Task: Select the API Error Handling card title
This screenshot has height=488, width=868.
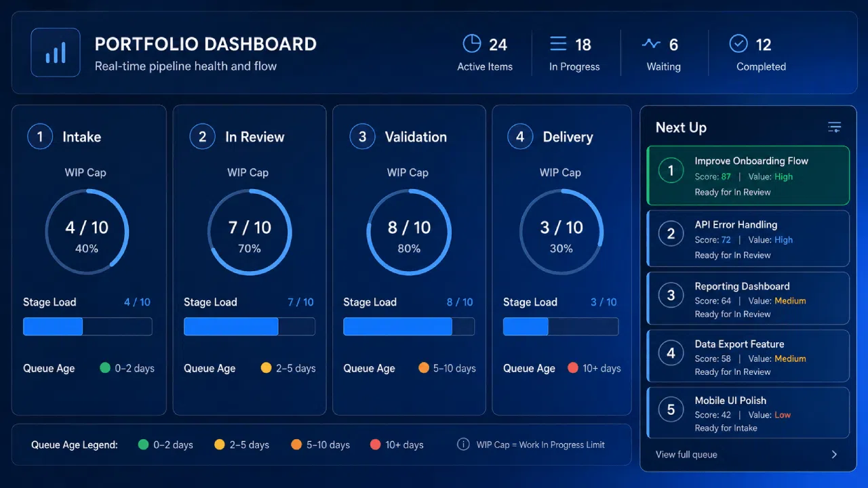Action: tap(736, 224)
